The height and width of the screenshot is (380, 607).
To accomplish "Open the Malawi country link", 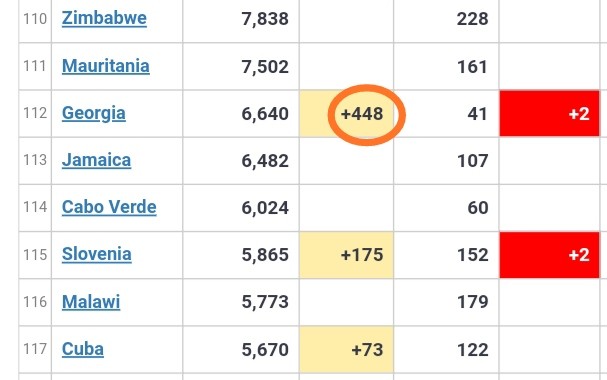I will [x=91, y=302].
